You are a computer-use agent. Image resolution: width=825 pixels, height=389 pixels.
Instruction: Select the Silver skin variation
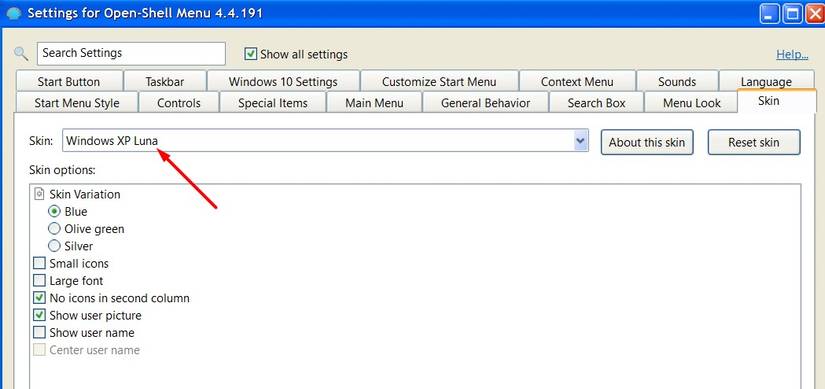coord(54,246)
